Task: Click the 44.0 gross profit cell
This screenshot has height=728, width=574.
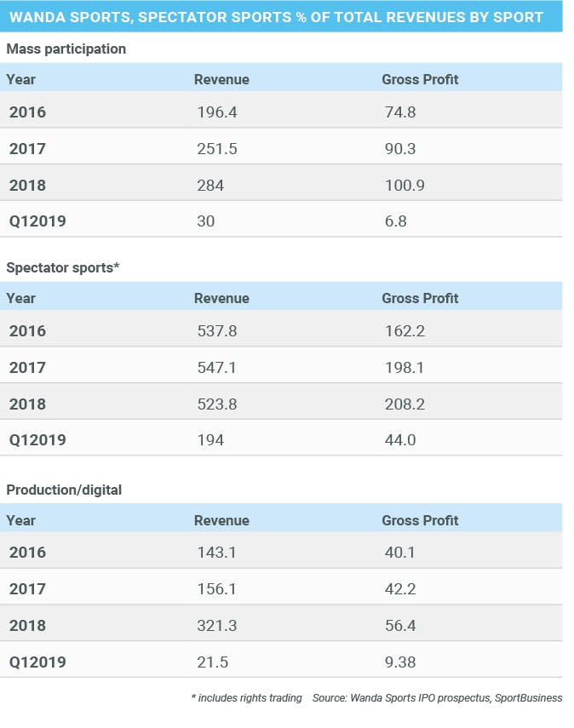Action: (x=399, y=440)
